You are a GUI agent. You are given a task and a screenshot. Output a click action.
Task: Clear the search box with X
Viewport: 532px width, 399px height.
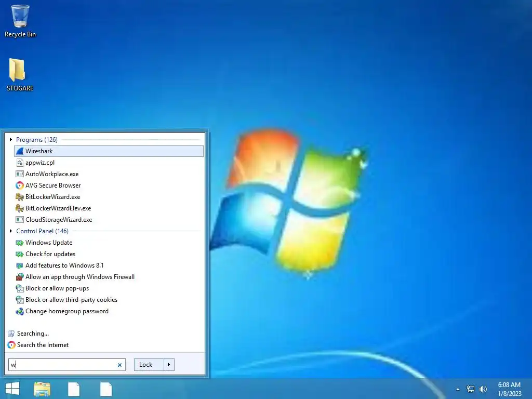tap(119, 365)
